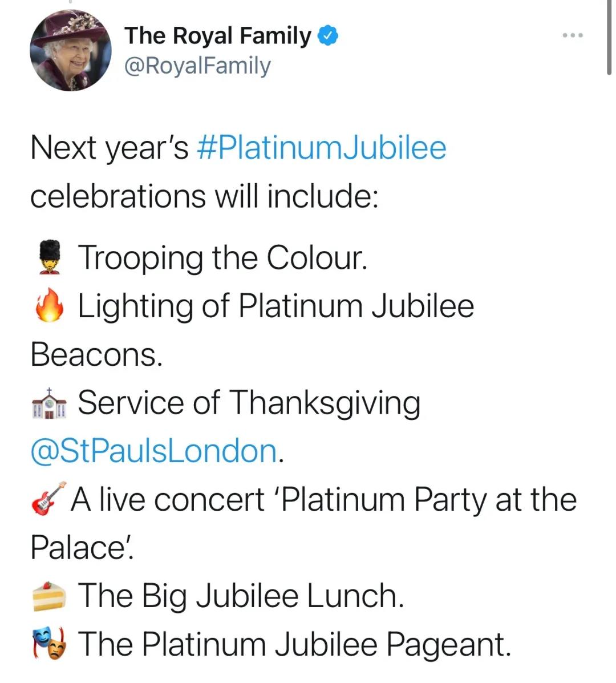Click the Trooping the Colour text line
The width and height of the screenshot is (616, 683).
pyautogui.click(x=222, y=258)
